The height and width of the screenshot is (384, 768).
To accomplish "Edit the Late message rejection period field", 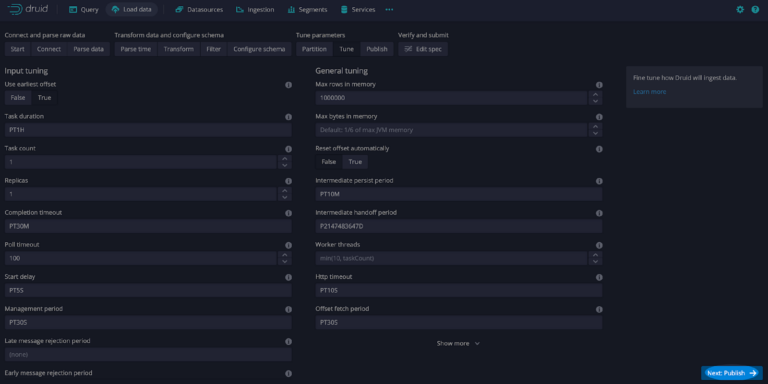I will tap(148, 355).
